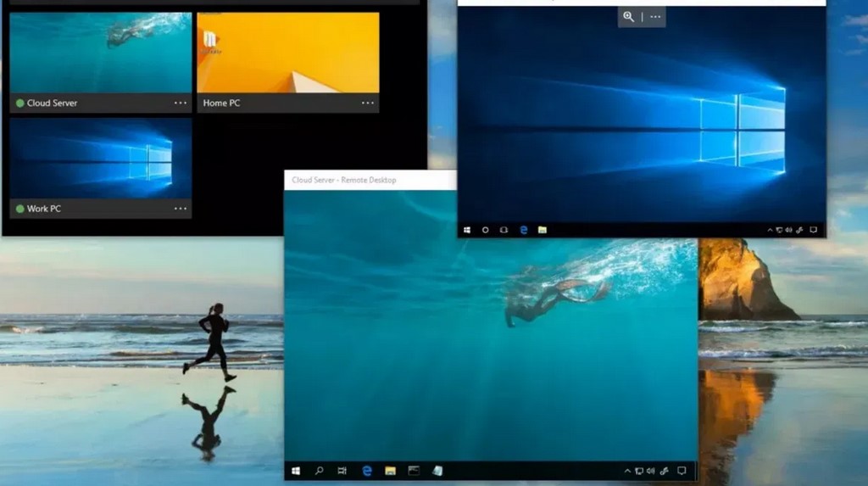Open File Explorer in Cloud Server window taskbar
This screenshot has height=486, width=868.
point(390,471)
